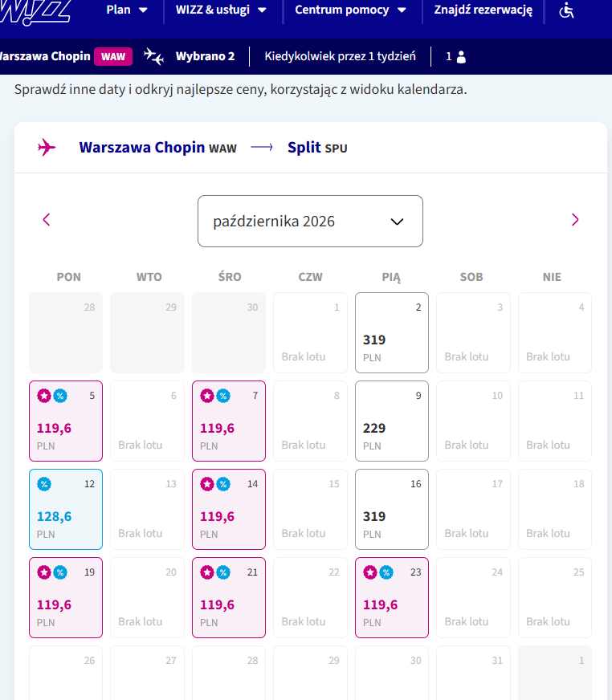The image size is (612, 700).
Task: Expand the Centrum pomocy menu
Action: (351, 10)
